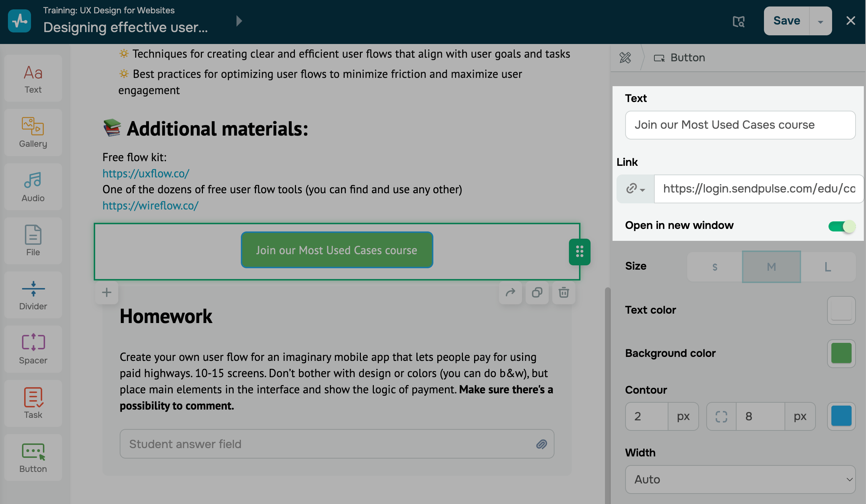Viewport: 866px width, 504px height.
Task: Choose the Spacer block
Action: tap(33, 349)
